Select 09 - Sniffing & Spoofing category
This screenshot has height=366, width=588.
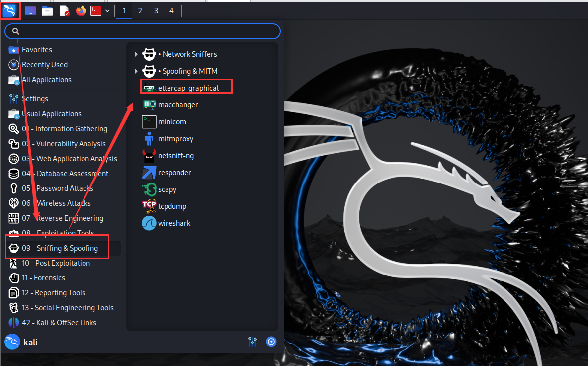pyautogui.click(x=64, y=248)
